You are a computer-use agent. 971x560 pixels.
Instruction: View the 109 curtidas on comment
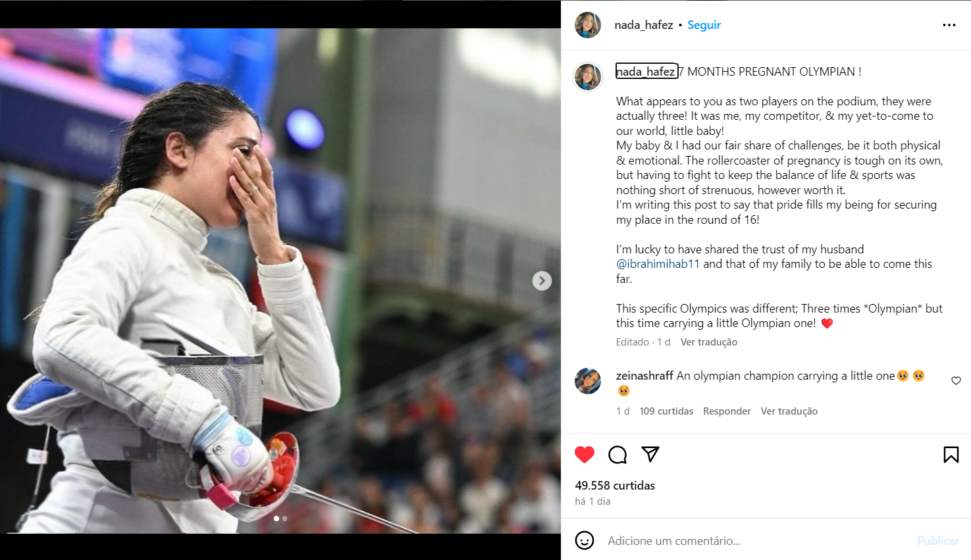pyautogui.click(x=666, y=411)
